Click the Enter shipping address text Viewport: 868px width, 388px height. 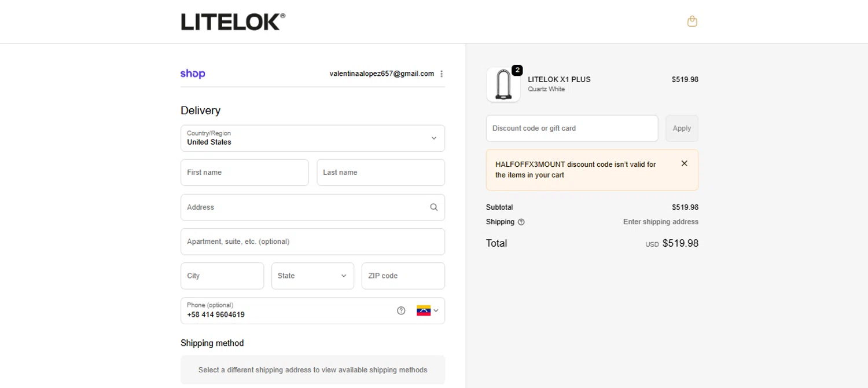pos(661,222)
